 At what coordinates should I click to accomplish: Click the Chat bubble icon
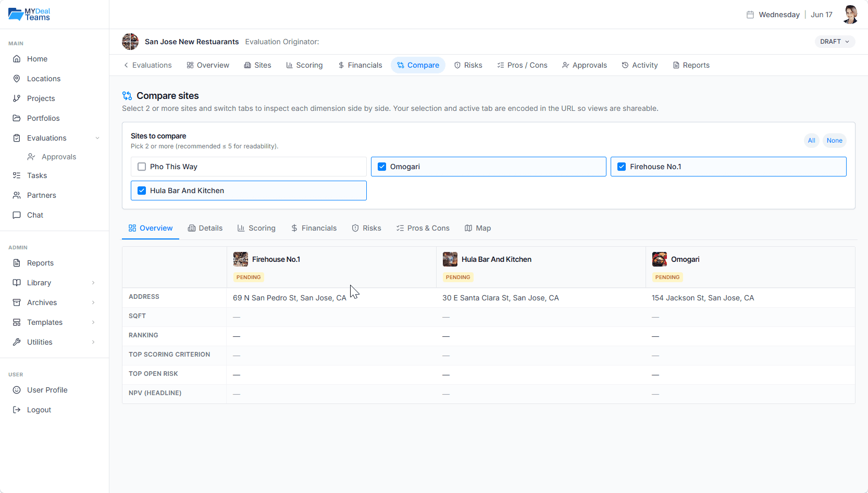click(x=17, y=215)
